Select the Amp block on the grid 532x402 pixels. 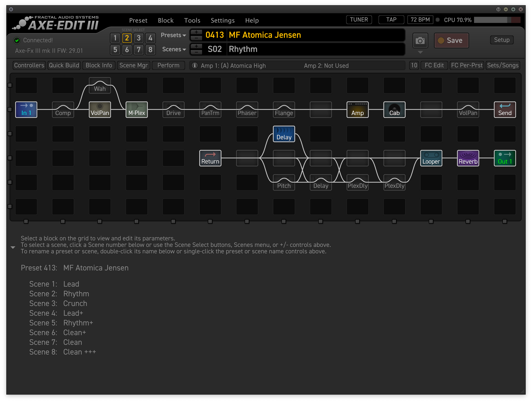(357, 110)
